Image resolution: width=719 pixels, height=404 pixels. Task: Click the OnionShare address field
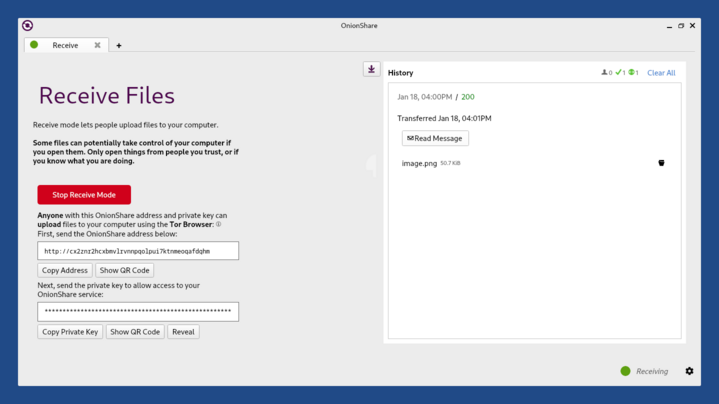coord(138,251)
